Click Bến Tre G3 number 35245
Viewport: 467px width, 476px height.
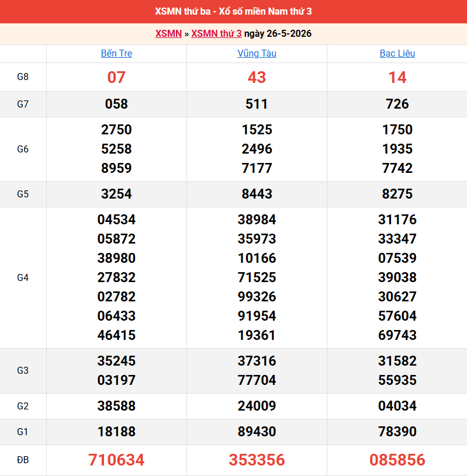pos(116,361)
